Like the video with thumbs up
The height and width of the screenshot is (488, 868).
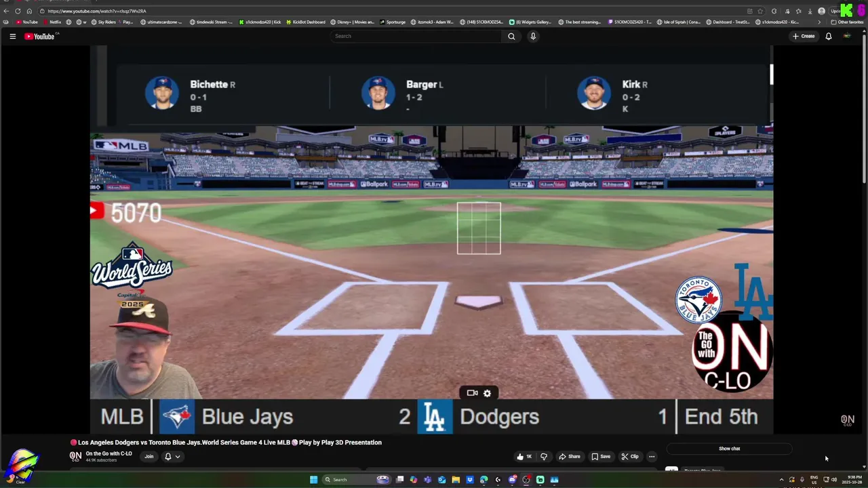[x=520, y=456]
